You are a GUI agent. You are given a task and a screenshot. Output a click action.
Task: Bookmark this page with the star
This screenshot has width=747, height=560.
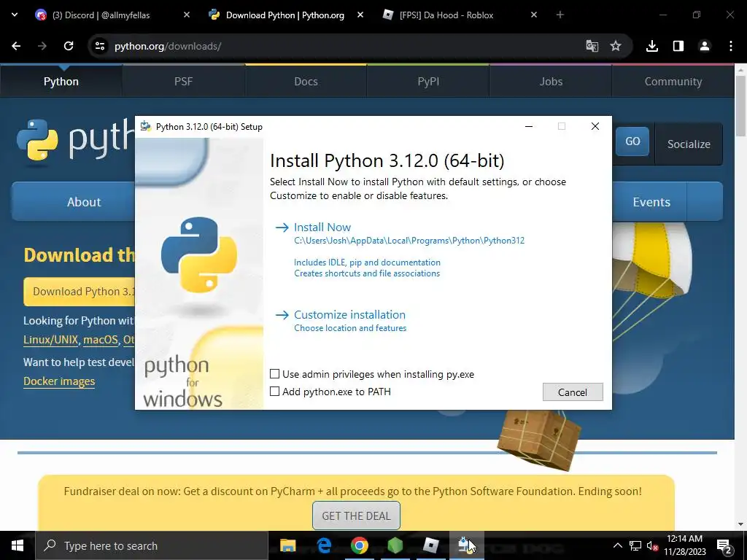616,46
